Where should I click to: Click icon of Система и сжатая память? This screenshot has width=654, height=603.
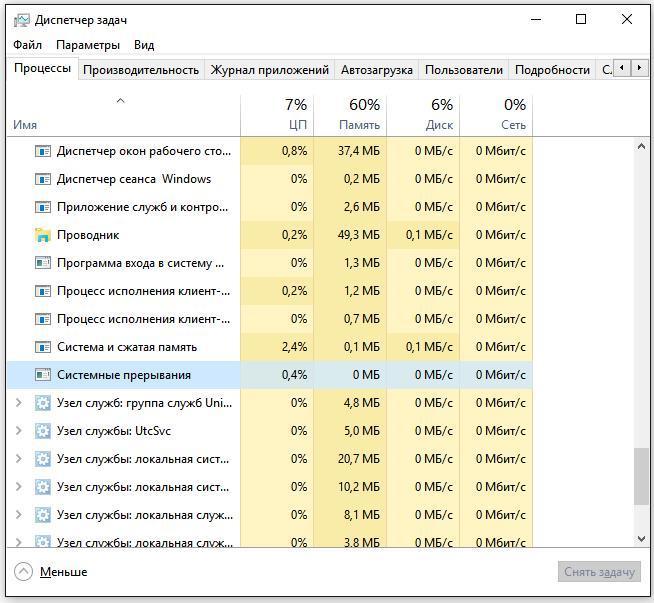pyautogui.click(x=43, y=347)
